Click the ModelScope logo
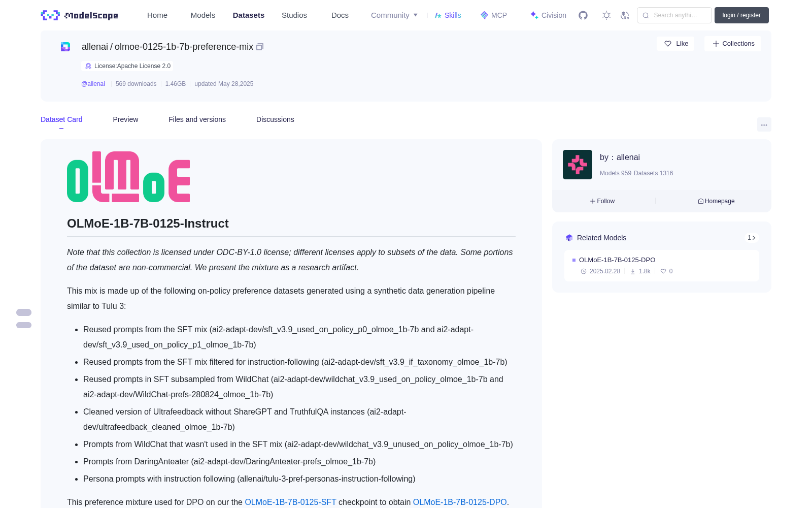812x508 pixels. point(79,15)
